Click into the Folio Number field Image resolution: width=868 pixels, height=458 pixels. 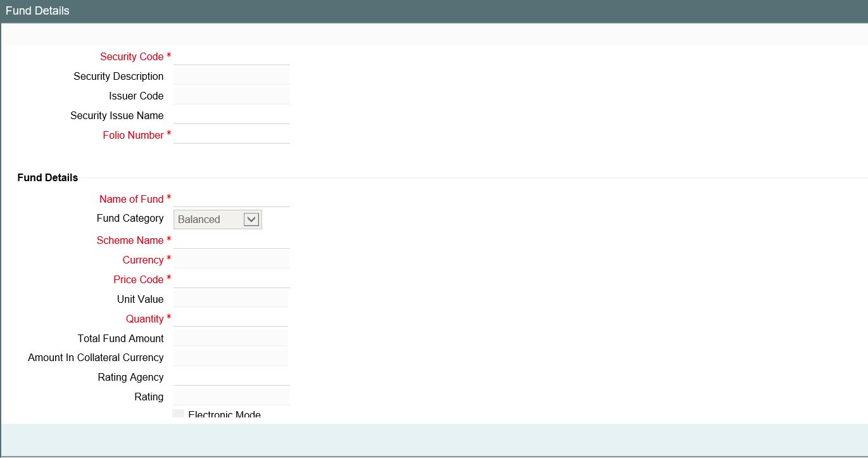coord(232,136)
